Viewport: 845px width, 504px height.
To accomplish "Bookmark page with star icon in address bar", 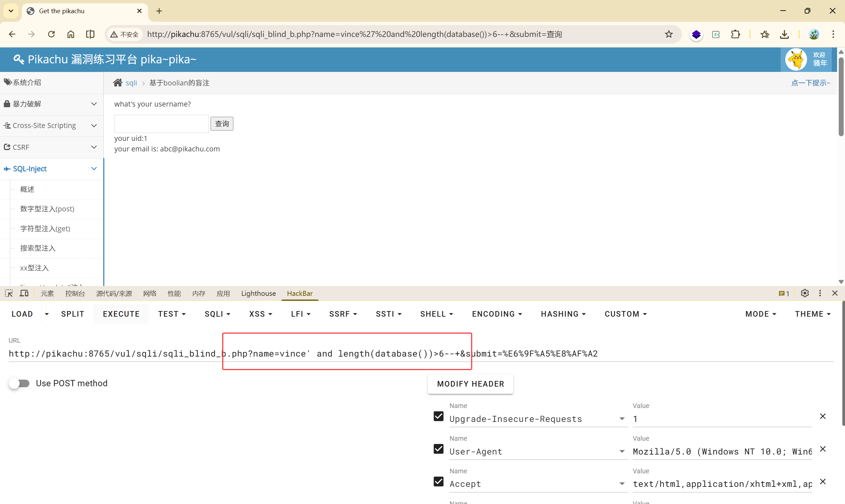I will 668,34.
